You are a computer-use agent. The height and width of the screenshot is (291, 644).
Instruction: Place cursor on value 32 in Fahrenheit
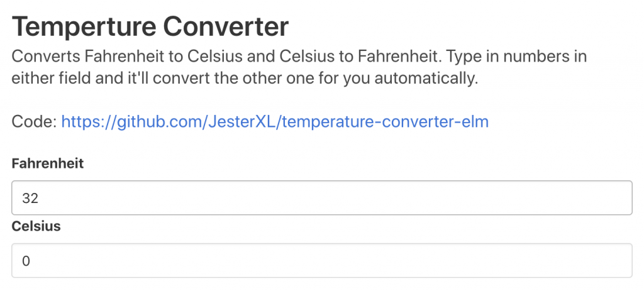coord(30,199)
